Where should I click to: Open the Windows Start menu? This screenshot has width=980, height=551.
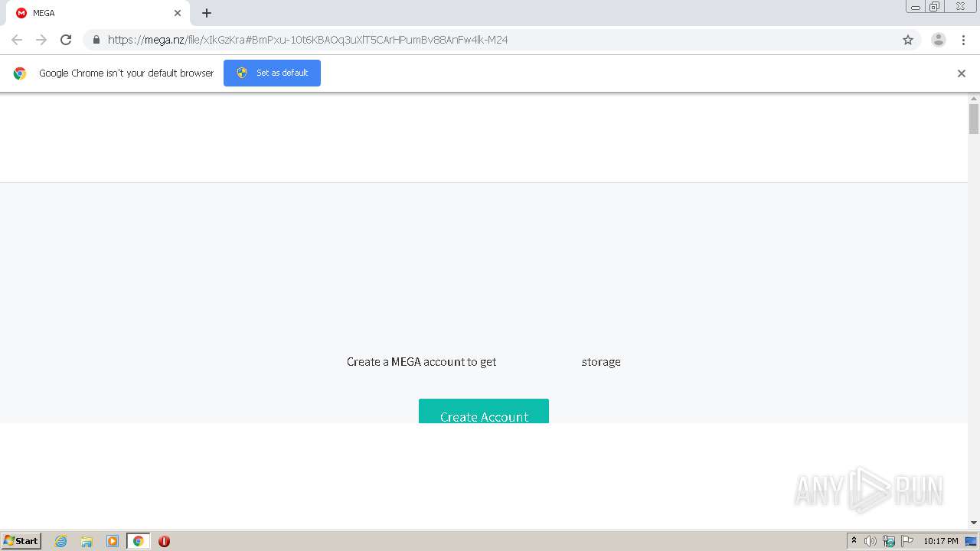pos(21,541)
